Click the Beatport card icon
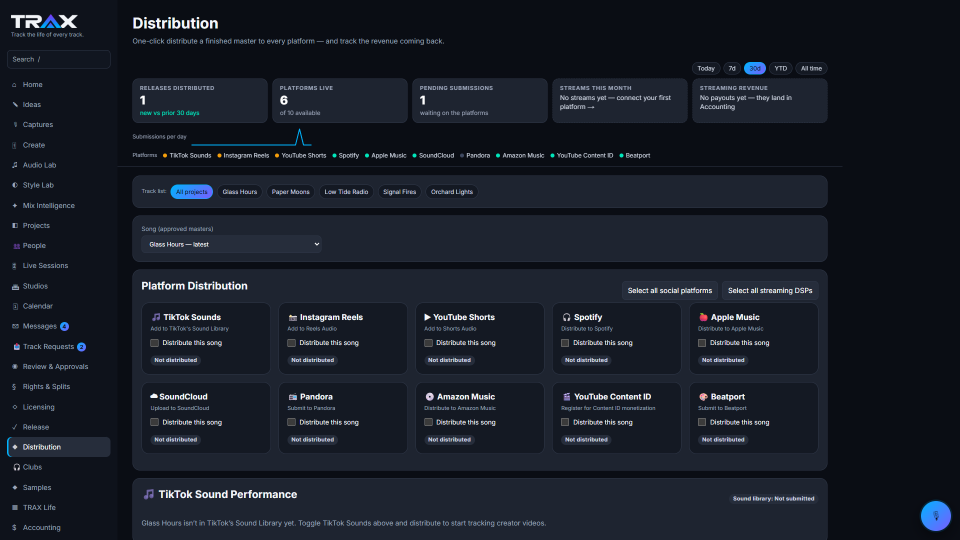The height and width of the screenshot is (540, 960). coord(703,397)
